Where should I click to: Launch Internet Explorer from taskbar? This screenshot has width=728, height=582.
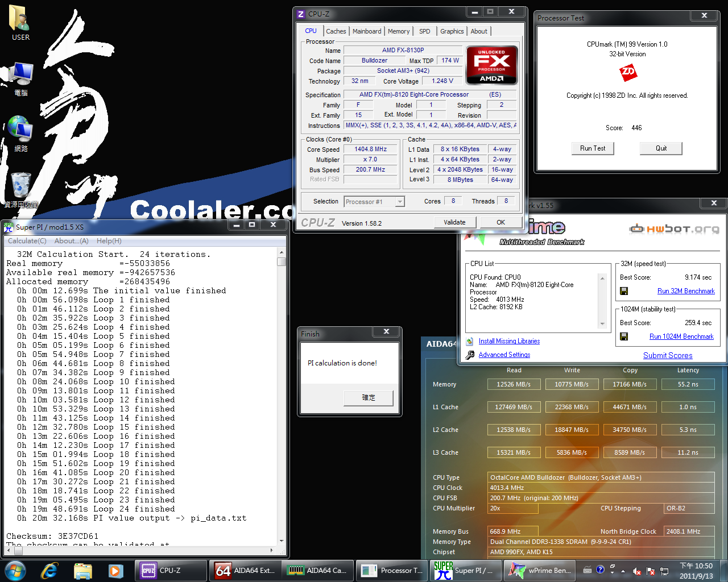click(x=49, y=570)
